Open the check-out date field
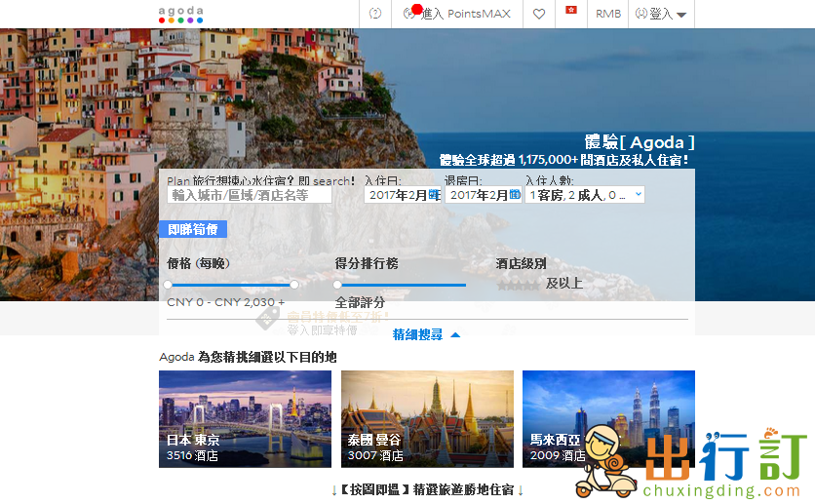Image resolution: width=815 pixels, height=504 pixels. (484, 195)
